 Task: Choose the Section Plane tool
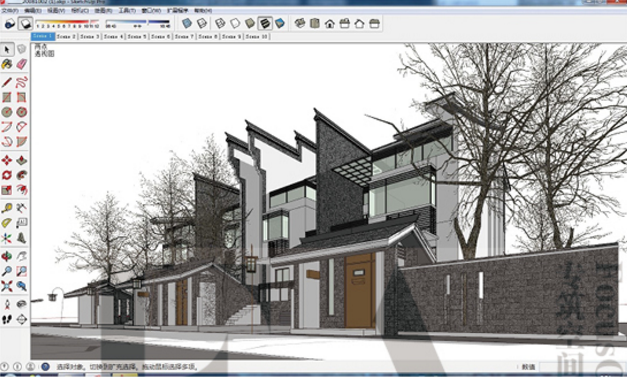coord(22,319)
